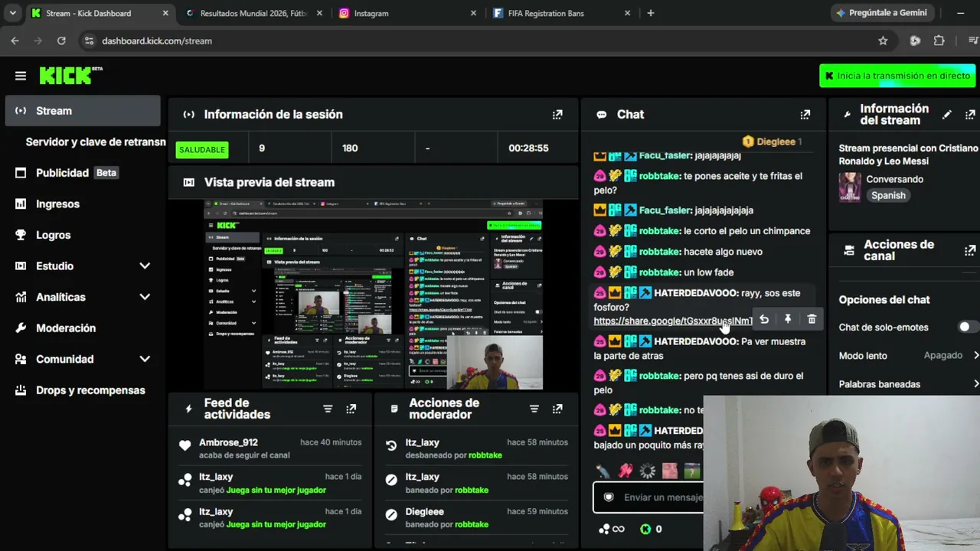Screen dimensions: 980x551
Task: Open the hamburger menu beside the Kick logo
Action: 21,76
